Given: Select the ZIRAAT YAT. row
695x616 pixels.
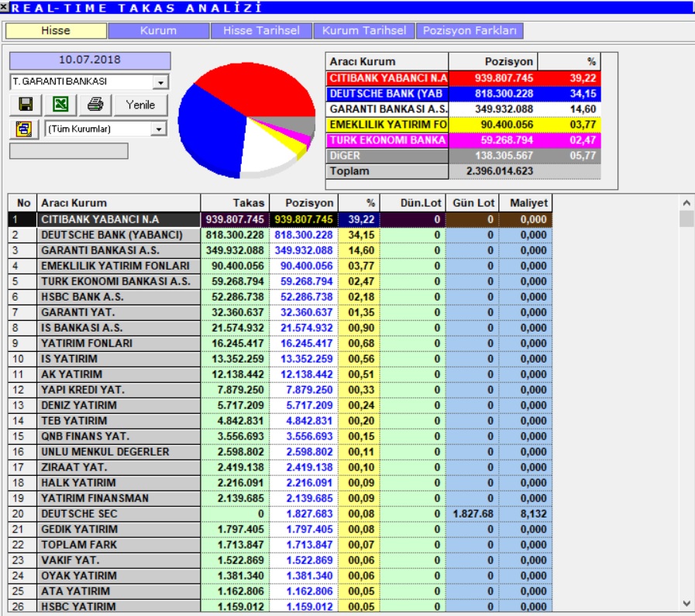Looking at the screenshot, I should (x=280, y=467).
